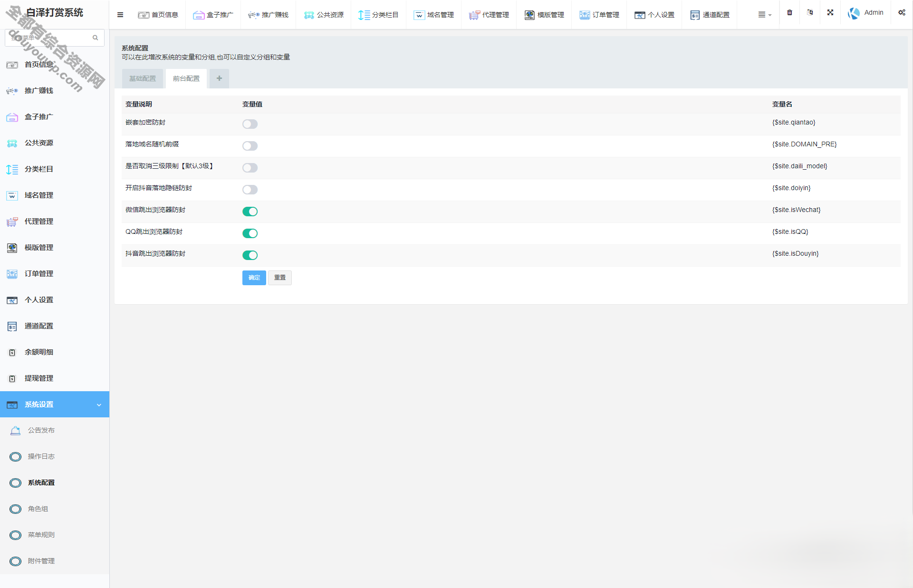Open 个人设置 in top navigation
Image resolution: width=913 pixels, height=588 pixels.
click(x=654, y=15)
